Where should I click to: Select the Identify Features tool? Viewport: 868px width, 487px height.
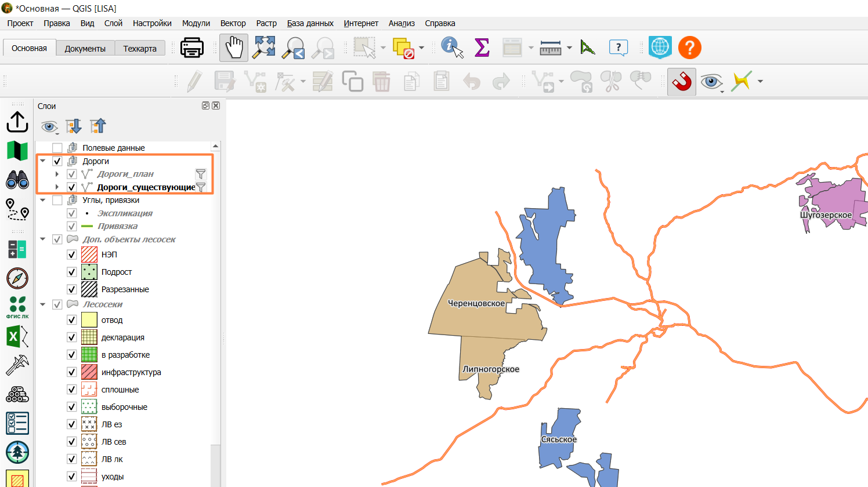click(452, 48)
